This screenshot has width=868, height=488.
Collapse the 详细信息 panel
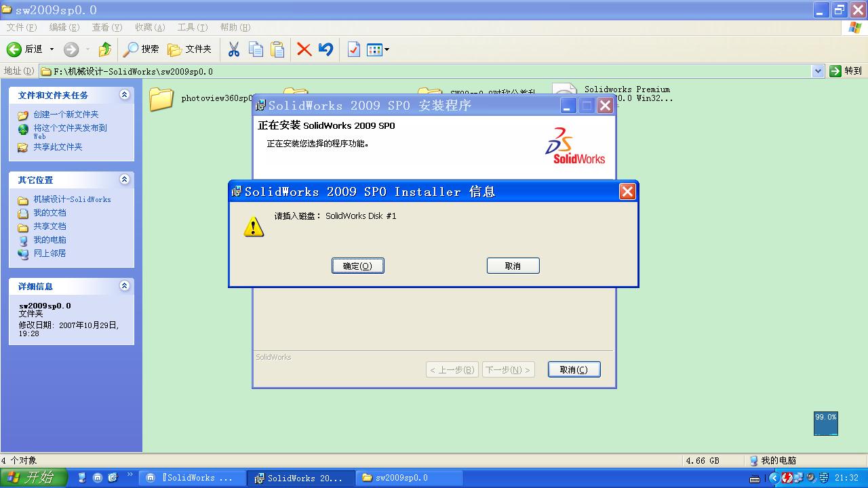pyautogui.click(x=124, y=286)
